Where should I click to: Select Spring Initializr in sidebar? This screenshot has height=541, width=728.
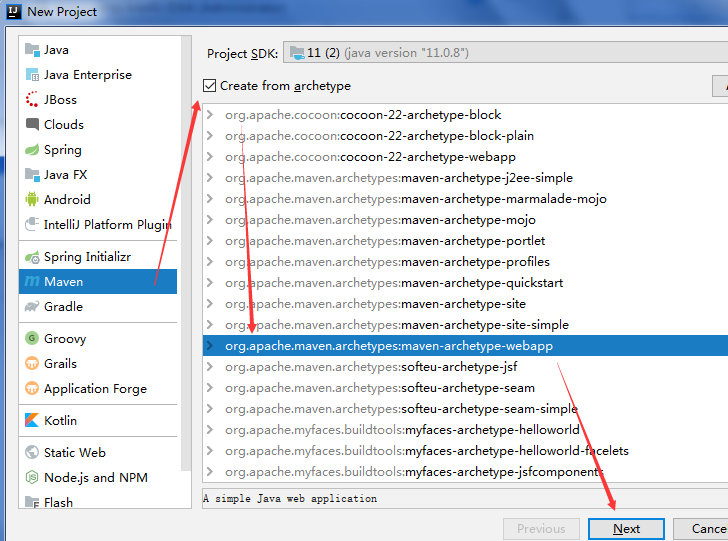click(98, 256)
